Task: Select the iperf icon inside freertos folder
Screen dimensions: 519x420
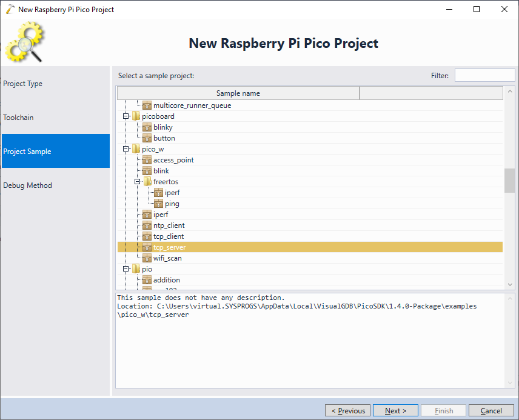Action: coord(158,193)
